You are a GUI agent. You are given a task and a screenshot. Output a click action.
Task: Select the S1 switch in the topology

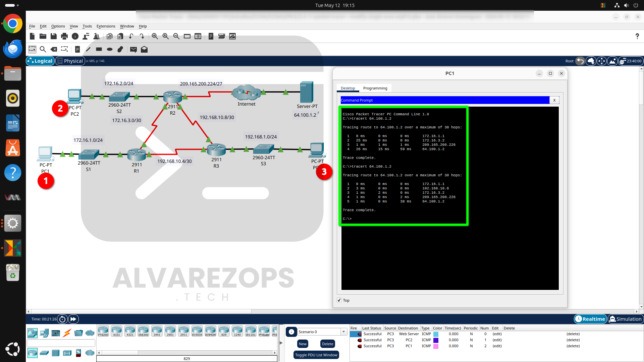click(89, 155)
